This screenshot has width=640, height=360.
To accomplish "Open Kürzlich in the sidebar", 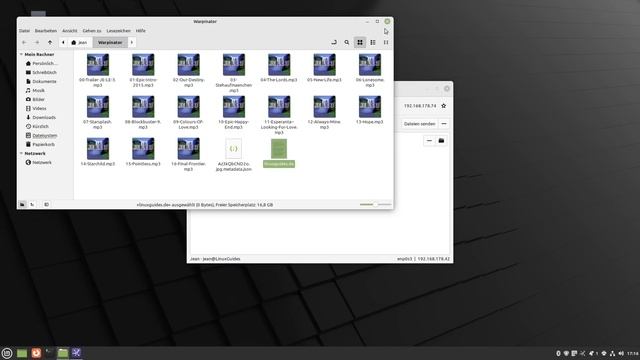I will coord(37,127).
